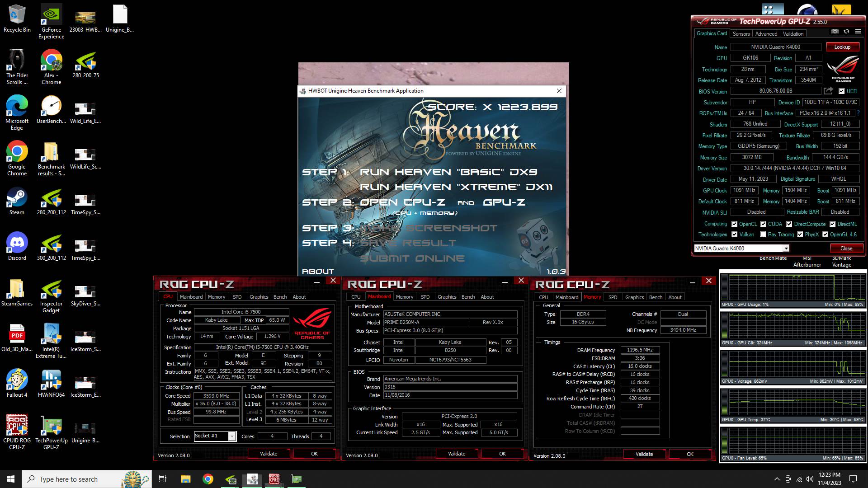The image size is (868, 488).
Task: Open HWiNFO64 desktop icon
Action: [51, 384]
